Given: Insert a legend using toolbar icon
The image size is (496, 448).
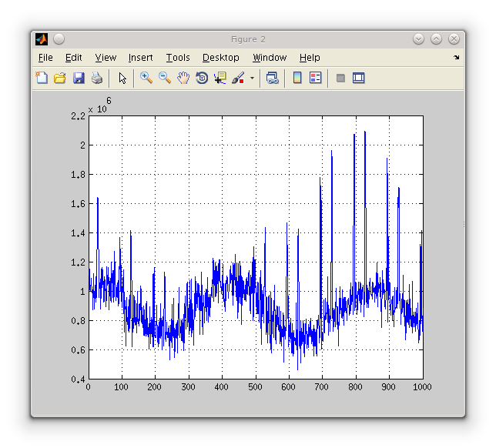Looking at the screenshot, I should 315,78.
